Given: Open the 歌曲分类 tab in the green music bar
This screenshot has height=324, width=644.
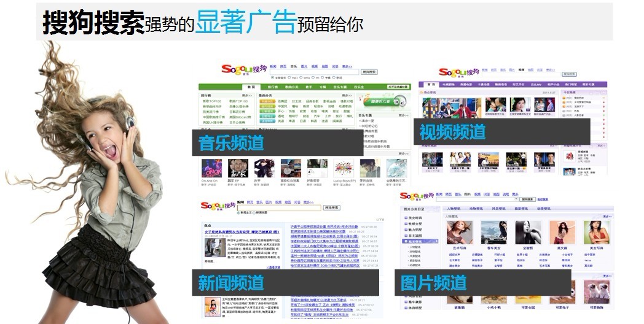Looking at the screenshot, I should [x=292, y=87].
